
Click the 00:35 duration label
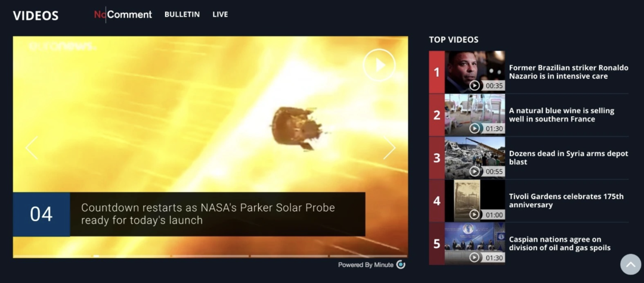tap(494, 86)
